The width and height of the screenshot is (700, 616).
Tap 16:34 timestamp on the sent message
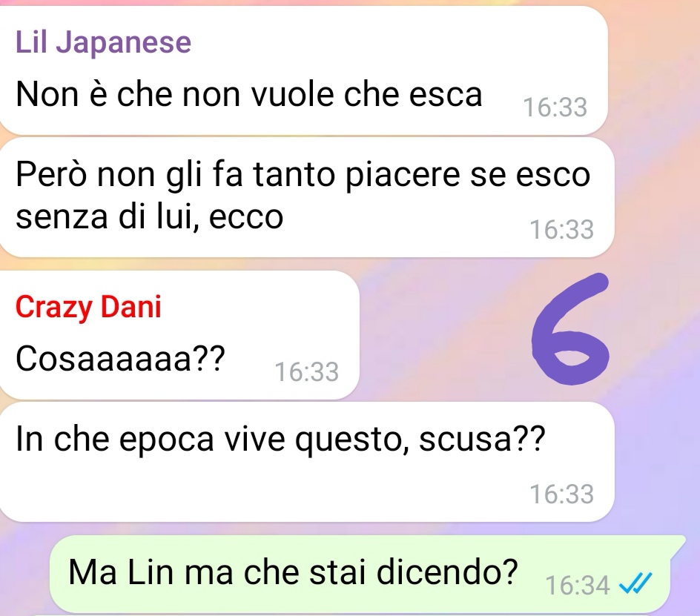(577, 585)
